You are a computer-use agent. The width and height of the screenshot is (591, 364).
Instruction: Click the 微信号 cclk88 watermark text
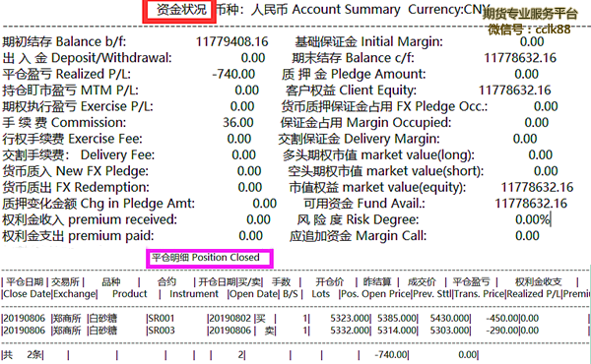pyautogui.click(x=529, y=29)
